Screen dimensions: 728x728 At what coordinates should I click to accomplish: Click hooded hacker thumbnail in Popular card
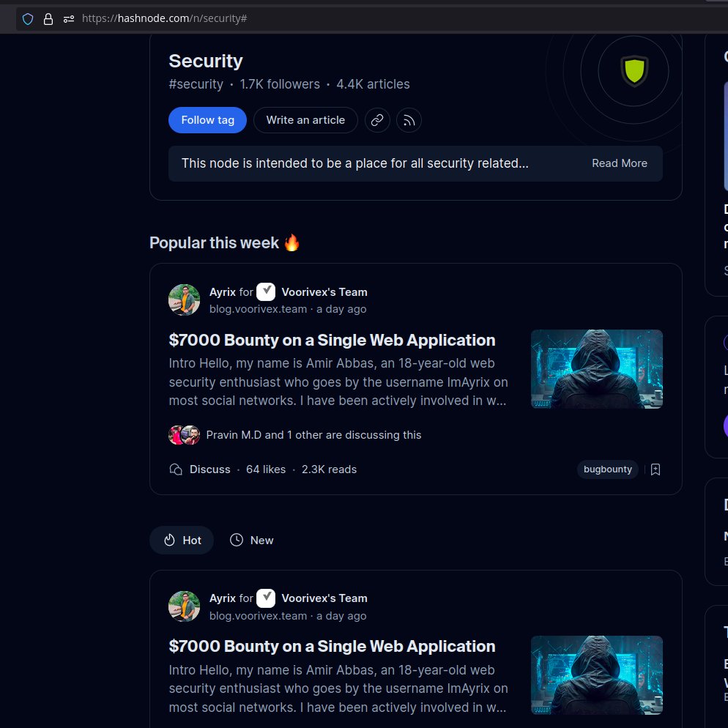point(597,369)
